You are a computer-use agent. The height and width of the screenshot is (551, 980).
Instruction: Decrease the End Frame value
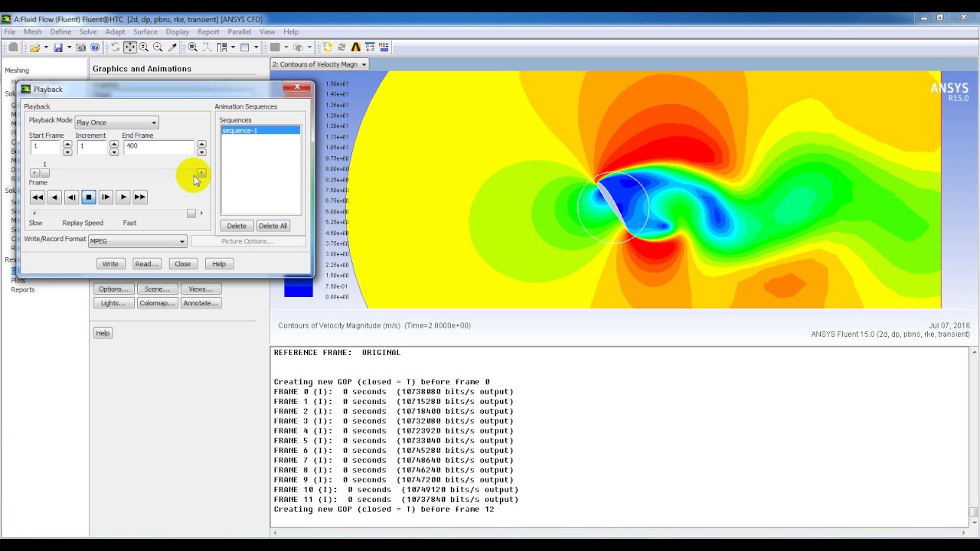(x=201, y=152)
